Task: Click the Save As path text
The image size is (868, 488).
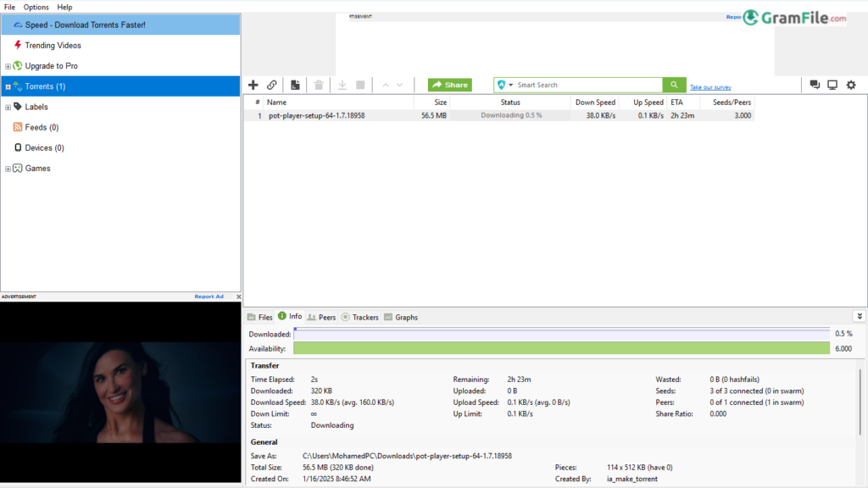Action: click(x=407, y=456)
